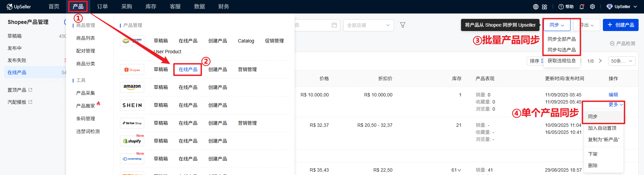Click the Shopify platform logo
Viewport: 644px width, 175px height.
[132, 141]
